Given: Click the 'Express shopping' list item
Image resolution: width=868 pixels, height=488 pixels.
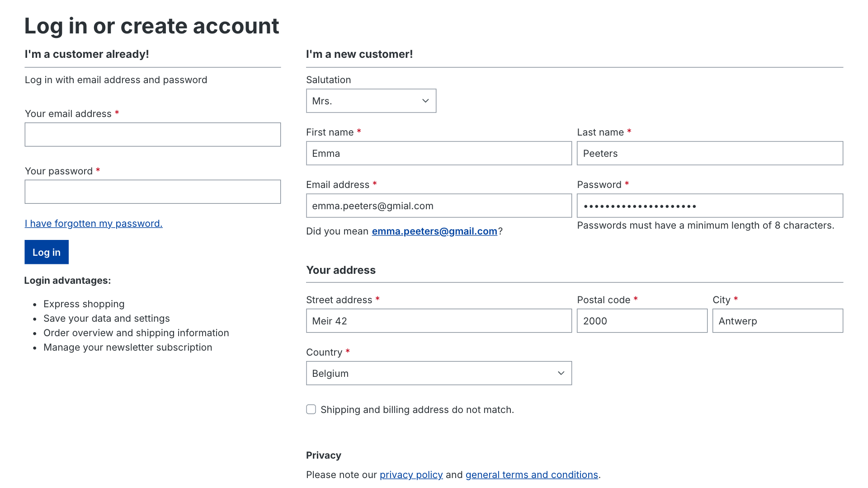Looking at the screenshot, I should (84, 304).
